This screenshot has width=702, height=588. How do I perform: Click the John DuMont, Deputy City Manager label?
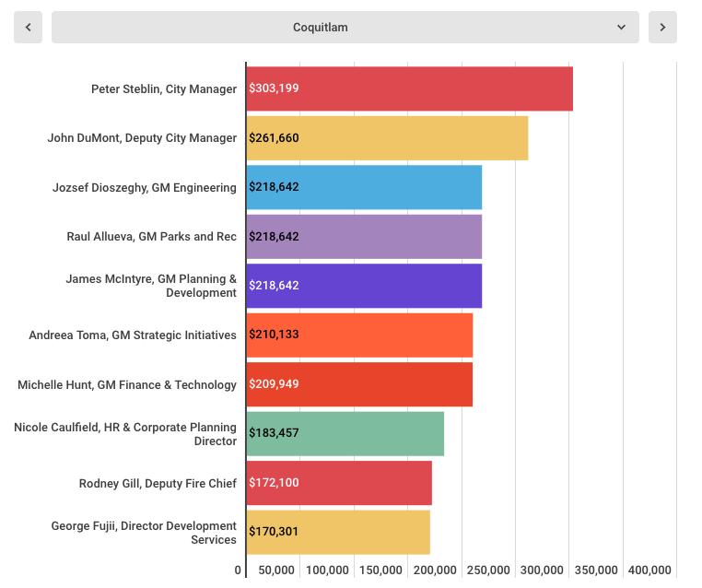tap(142, 138)
